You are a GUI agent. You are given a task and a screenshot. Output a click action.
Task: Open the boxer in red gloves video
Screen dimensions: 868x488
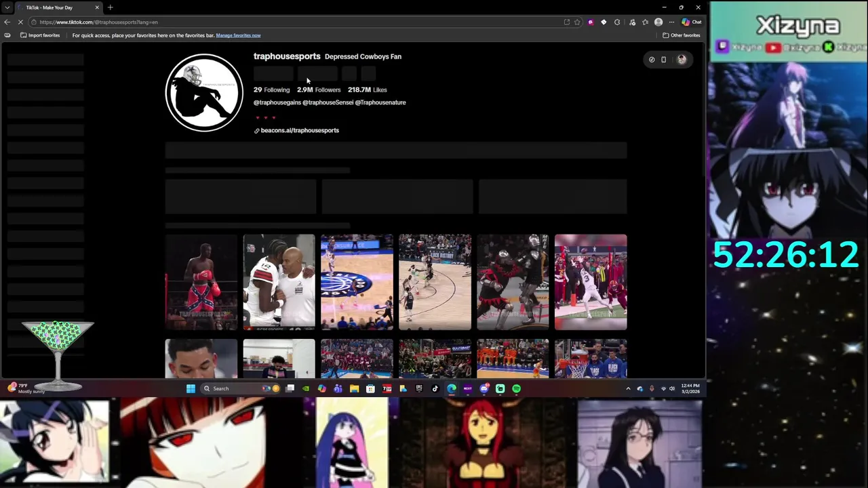click(201, 282)
